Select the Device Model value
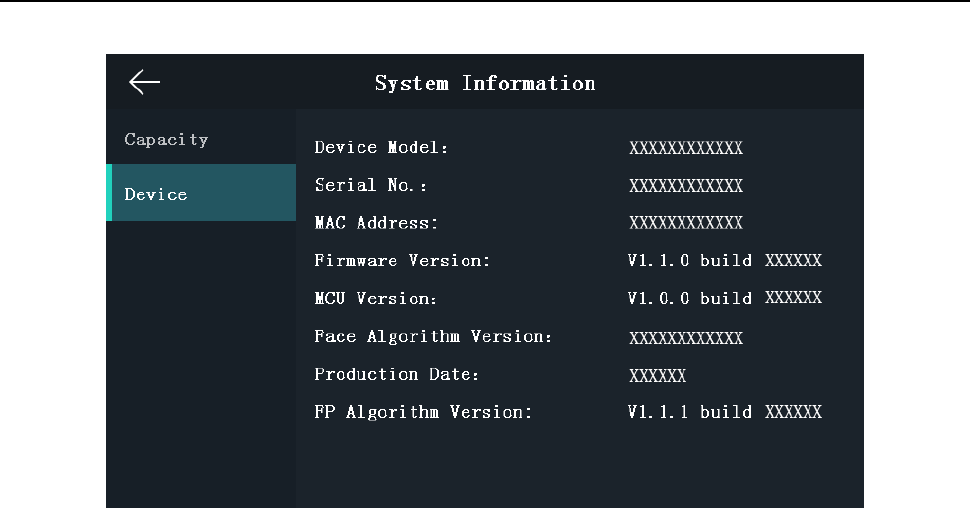 point(686,149)
